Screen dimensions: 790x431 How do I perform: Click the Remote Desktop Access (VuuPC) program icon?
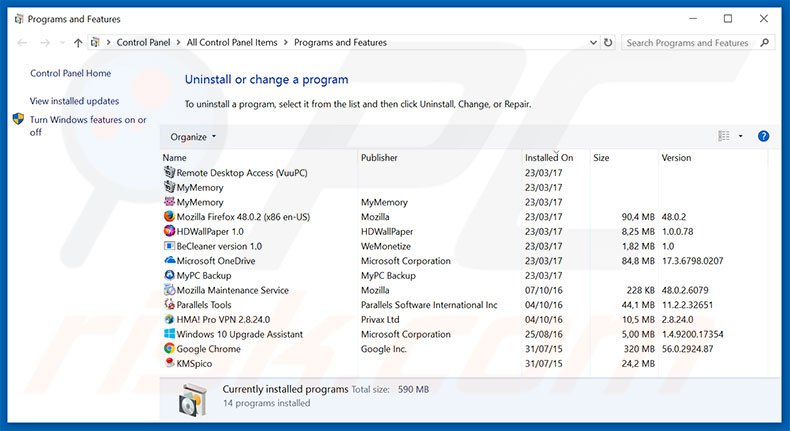coord(169,172)
